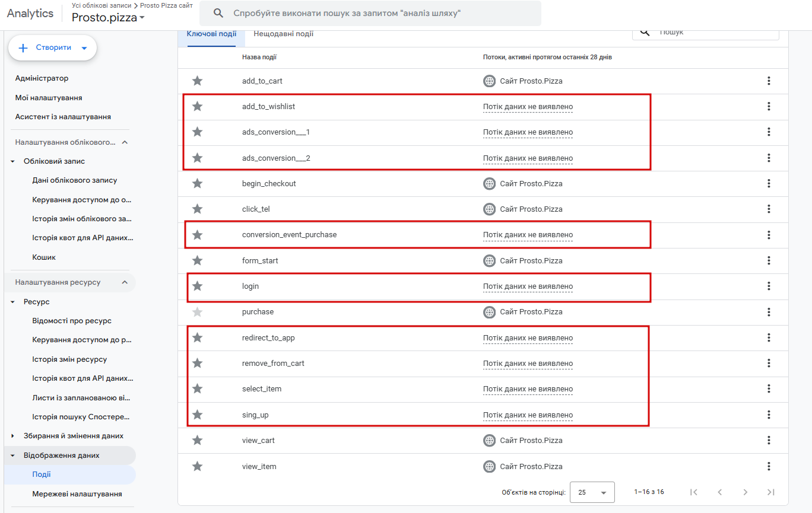
Task: Open the three-dot menu for purchase row
Action: (x=769, y=312)
